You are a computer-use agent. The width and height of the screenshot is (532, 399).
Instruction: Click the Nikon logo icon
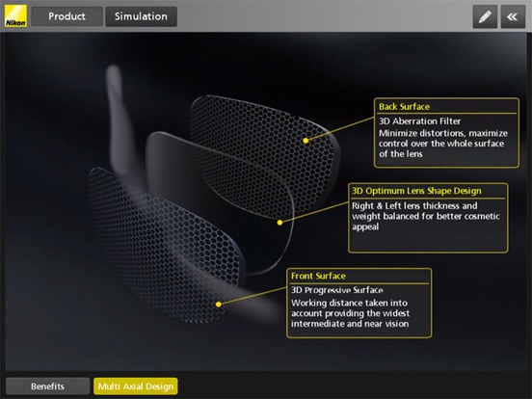pyautogui.click(x=15, y=16)
